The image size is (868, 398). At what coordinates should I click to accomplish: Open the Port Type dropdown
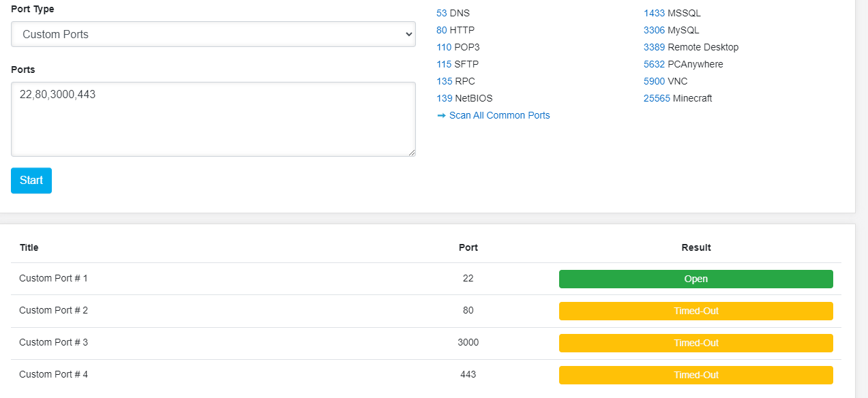213,34
